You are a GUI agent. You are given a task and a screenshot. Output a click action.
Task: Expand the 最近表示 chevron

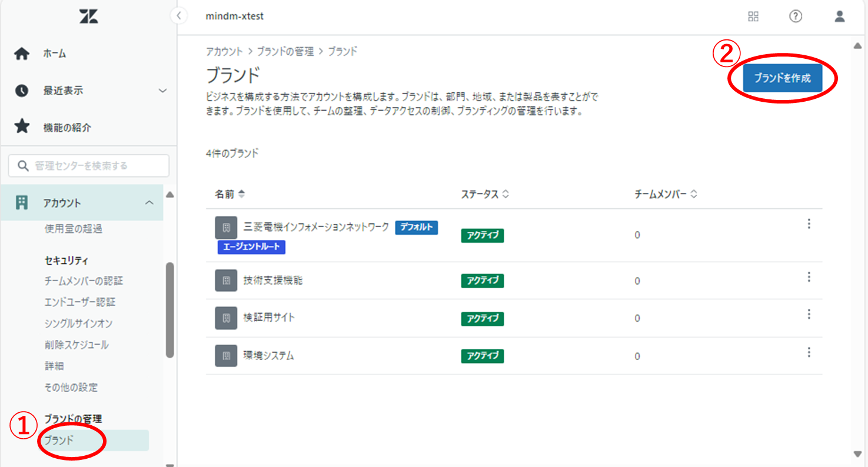click(x=163, y=91)
